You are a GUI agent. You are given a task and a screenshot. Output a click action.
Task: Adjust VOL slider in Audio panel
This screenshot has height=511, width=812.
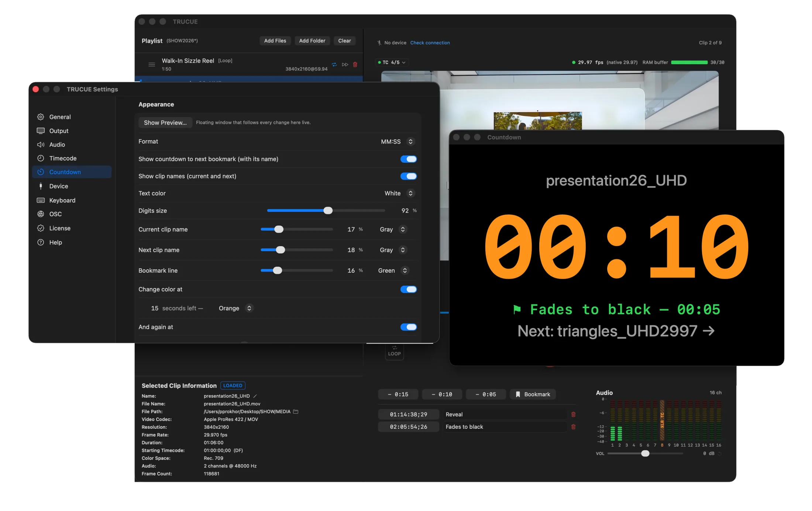coord(645,453)
